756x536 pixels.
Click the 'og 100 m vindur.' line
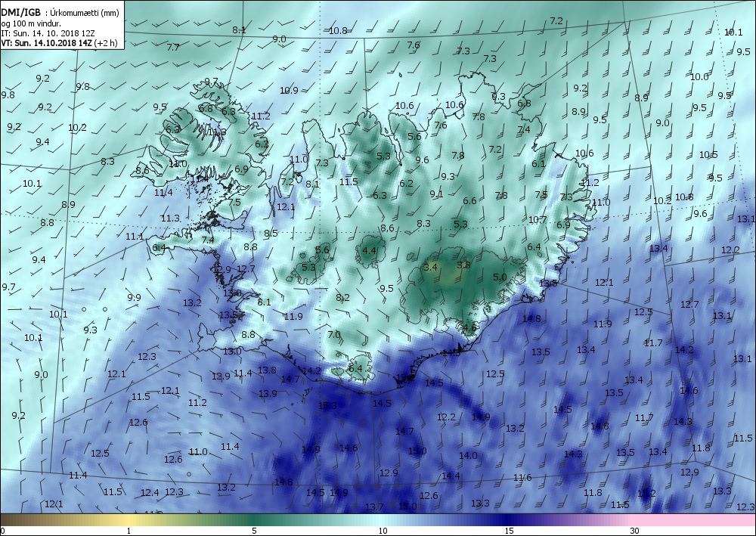tap(30, 23)
